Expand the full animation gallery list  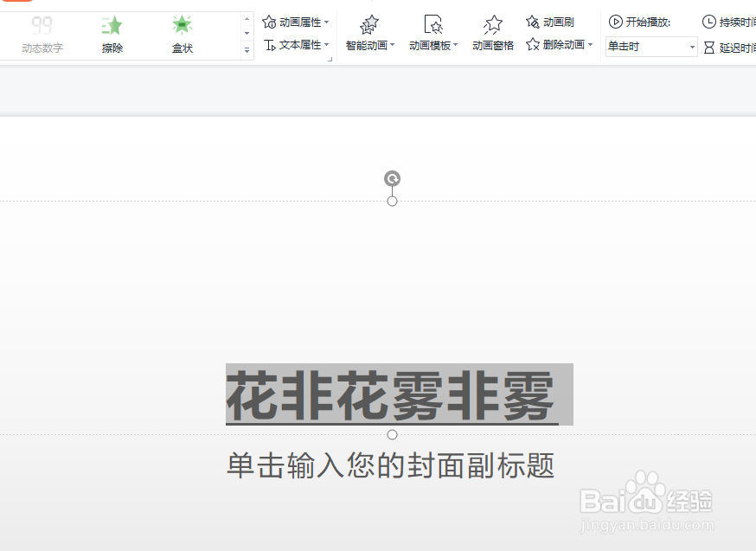247,50
